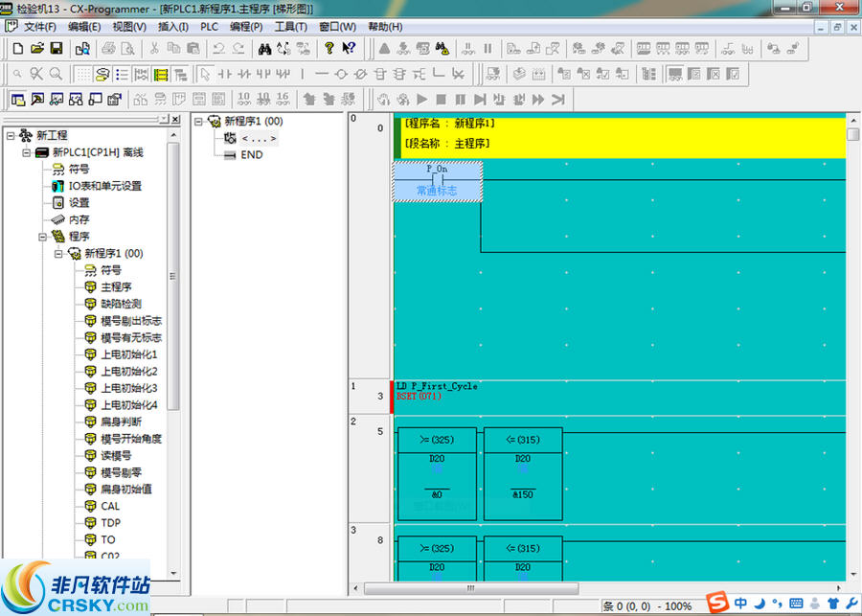The width and height of the screenshot is (862, 616).
Task: Collapse the 程序 tree node
Action: [x=42, y=237]
